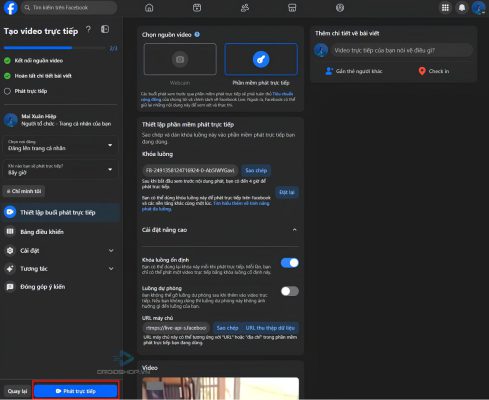This screenshot has height=400, width=489.
Task: Click the post description text field
Action: [x=402, y=50]
